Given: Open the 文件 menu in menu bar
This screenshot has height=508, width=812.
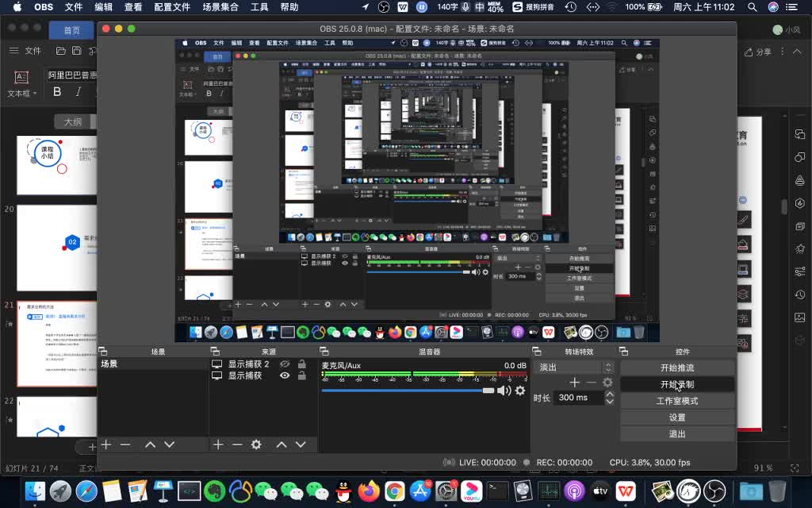Looking at the screenshot, I should [74, 7].
